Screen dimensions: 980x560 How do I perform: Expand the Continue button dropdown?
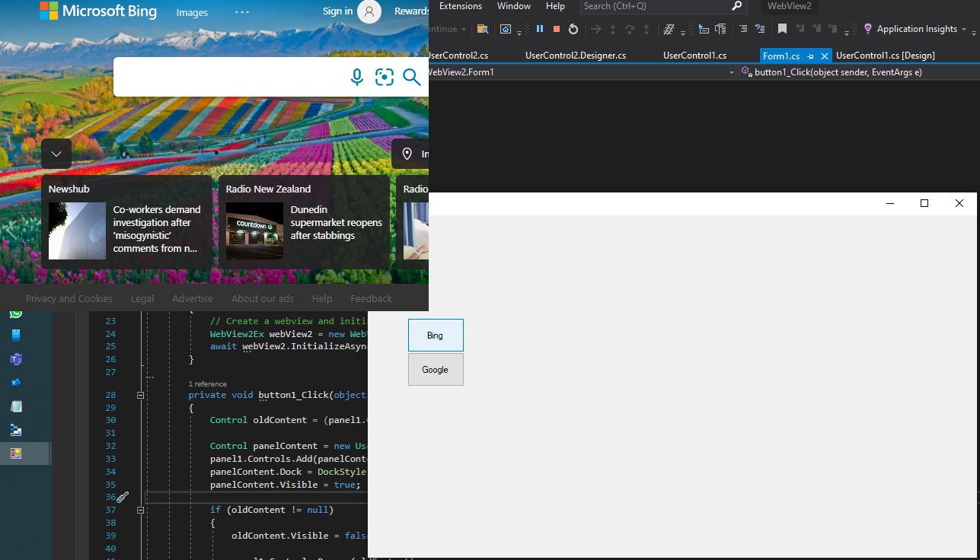pos(462,28)
